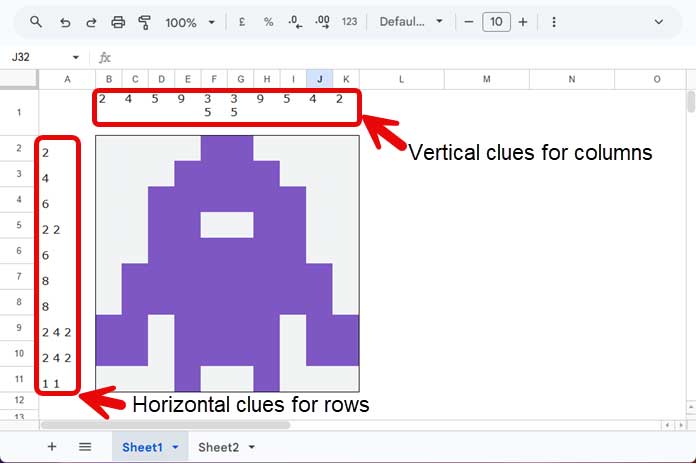Open the all sheets list icon
This screenshot has width=696, height=464.
point(85,446)
